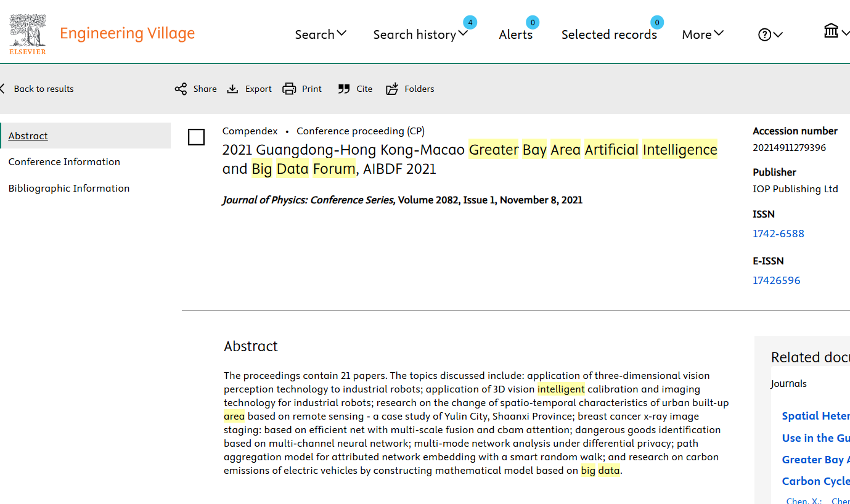Click the Cite quotation icon
Image resolution: width=850 pixels, height=504 pixels.
coord(344,89)
